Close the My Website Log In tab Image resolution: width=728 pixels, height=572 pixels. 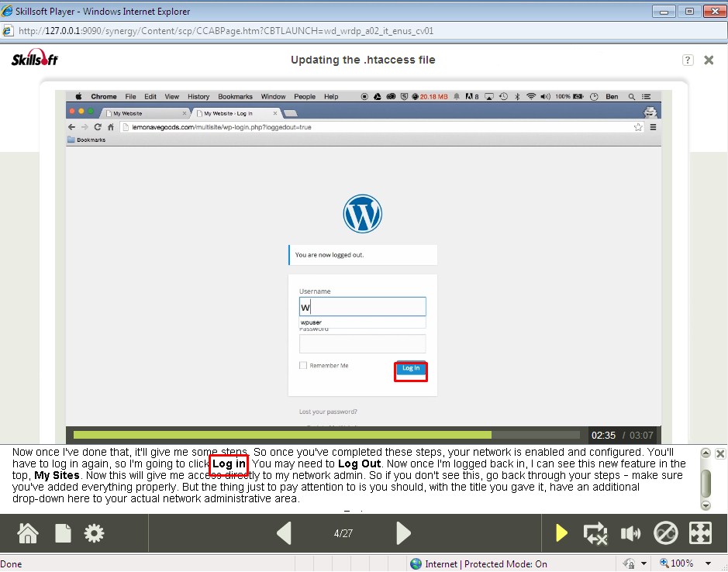[x=275, y=113]
